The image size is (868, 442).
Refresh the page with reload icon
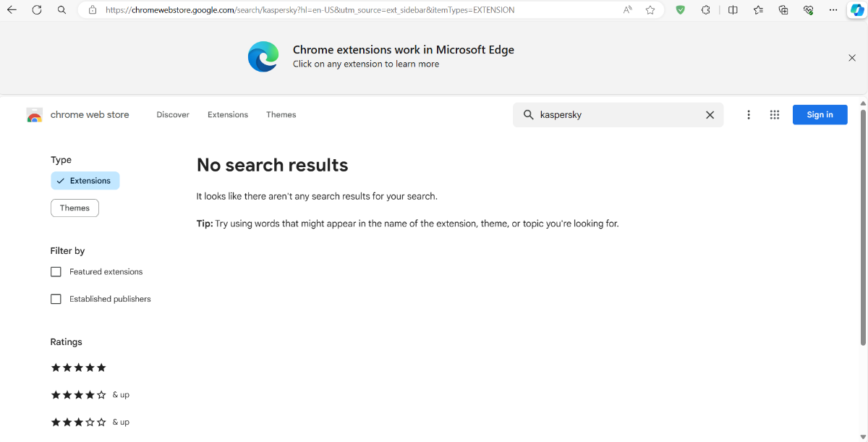tap(37, 10)
